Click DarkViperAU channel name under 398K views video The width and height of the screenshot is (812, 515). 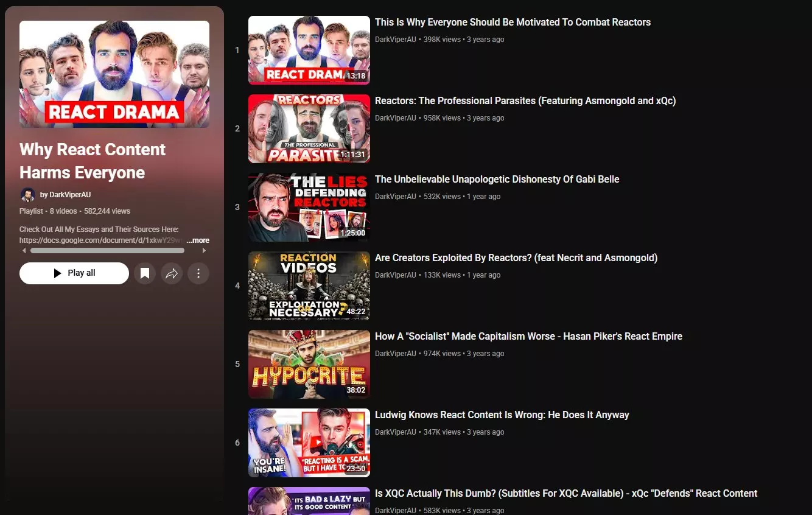click(396, 40)
